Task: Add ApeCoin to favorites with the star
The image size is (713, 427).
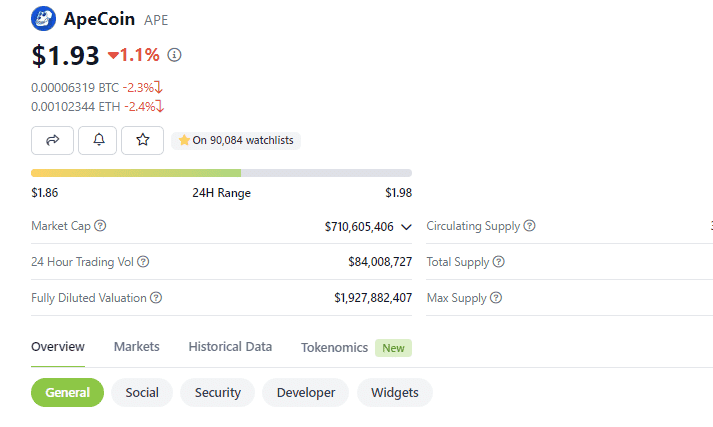Action: [x=142, y=140]
